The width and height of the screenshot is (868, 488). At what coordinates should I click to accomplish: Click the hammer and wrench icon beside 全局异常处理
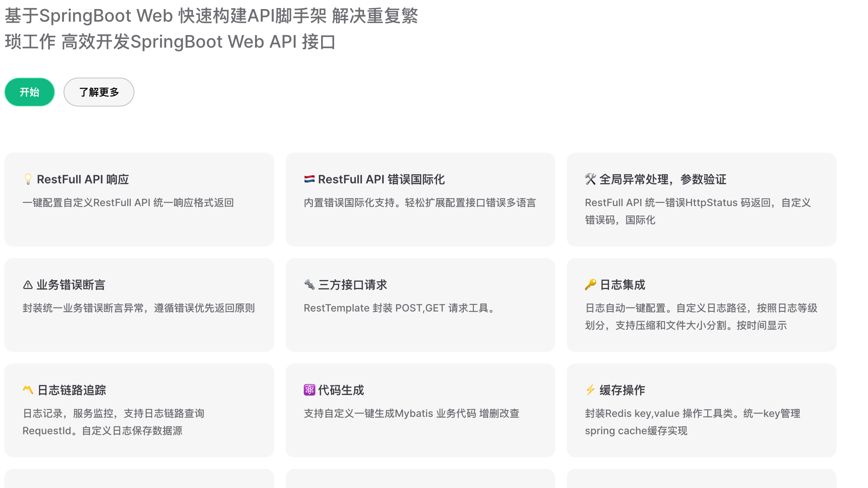tap(591, 179)
